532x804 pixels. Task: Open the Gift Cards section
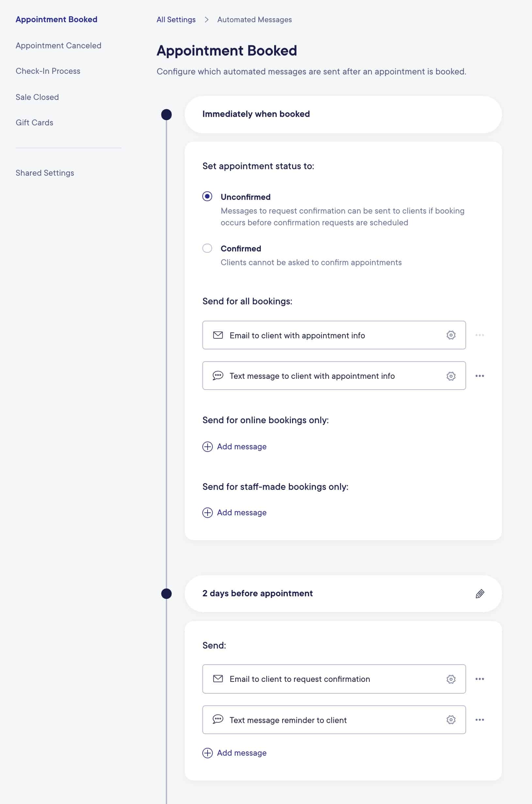(34, 122)
